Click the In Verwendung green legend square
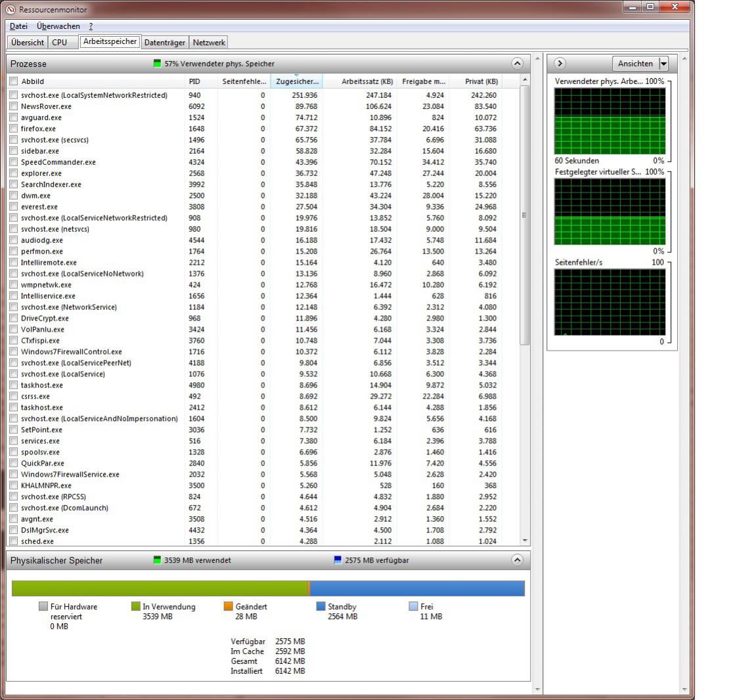Image resolution: width=756 pixels, height=700 pixels. coord(135,607)
